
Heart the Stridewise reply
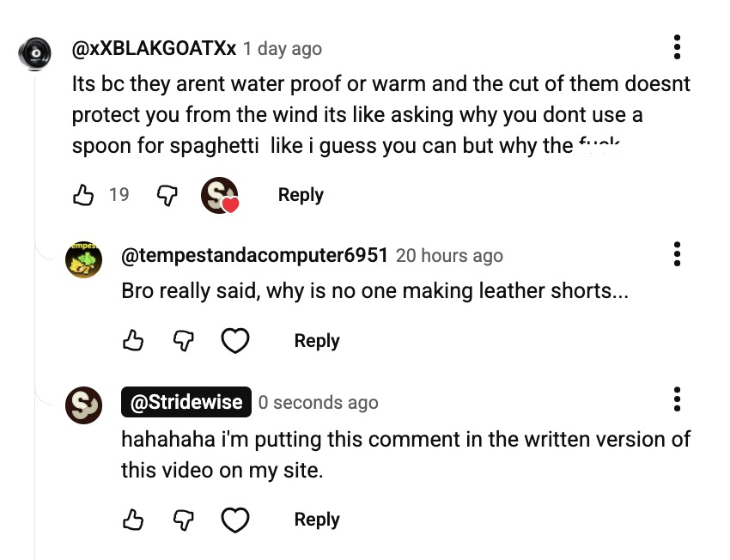[235, 520]
